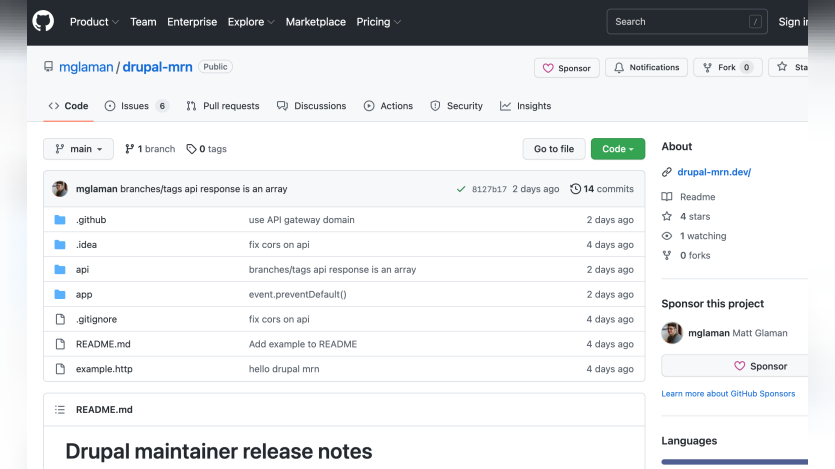Image resolution: width=835 pixels, height=469 pixels.
Task: Click the example.http file icon
Action: pyautogui.click(x=60, y=369)
